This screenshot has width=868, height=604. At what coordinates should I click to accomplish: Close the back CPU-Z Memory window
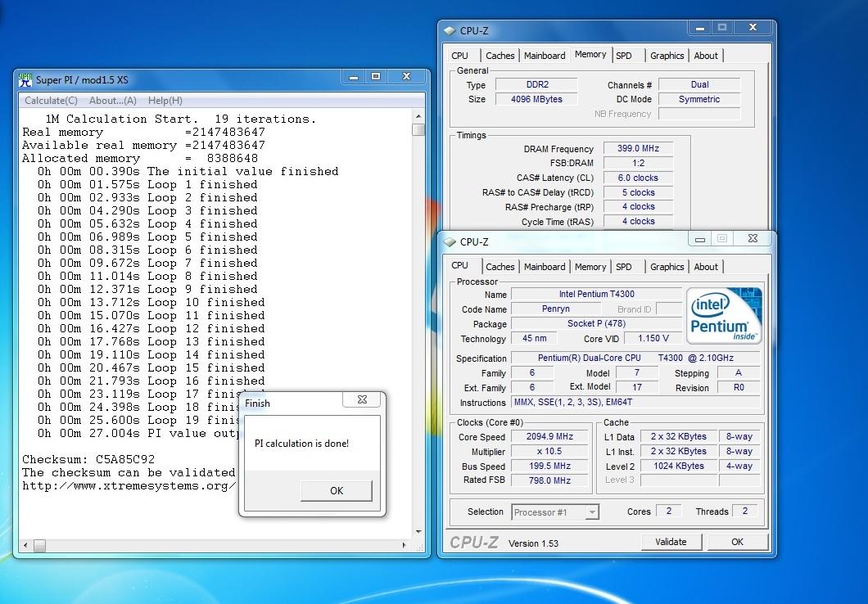(753, 28)
